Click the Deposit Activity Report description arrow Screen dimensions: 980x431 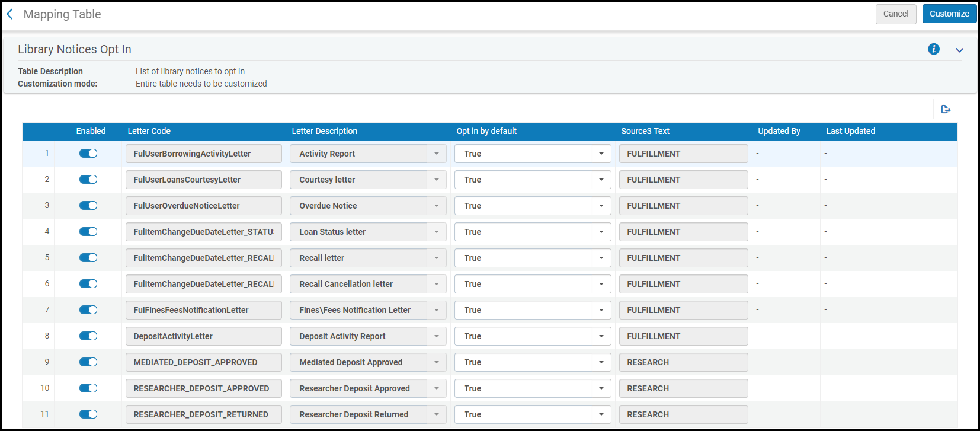437,336
